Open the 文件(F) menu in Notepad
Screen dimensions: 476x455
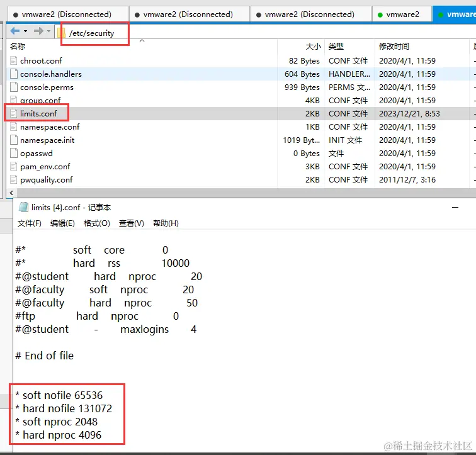tap(30, 223)
